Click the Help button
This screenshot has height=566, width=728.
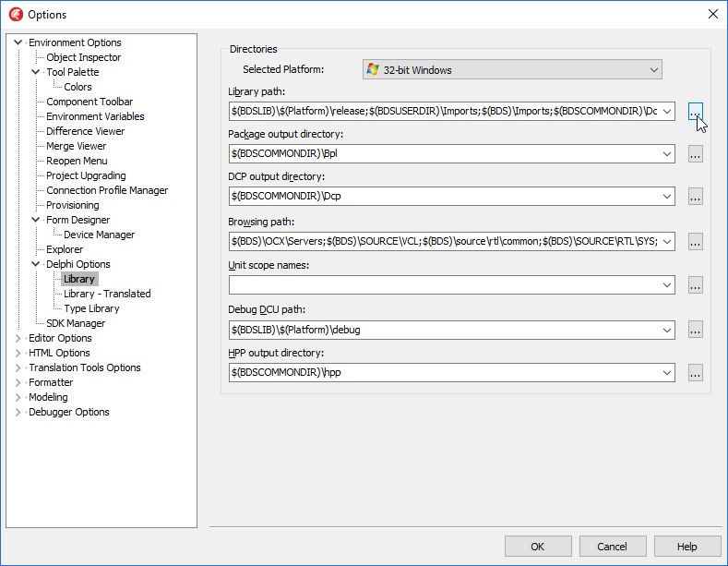(686, 547)
